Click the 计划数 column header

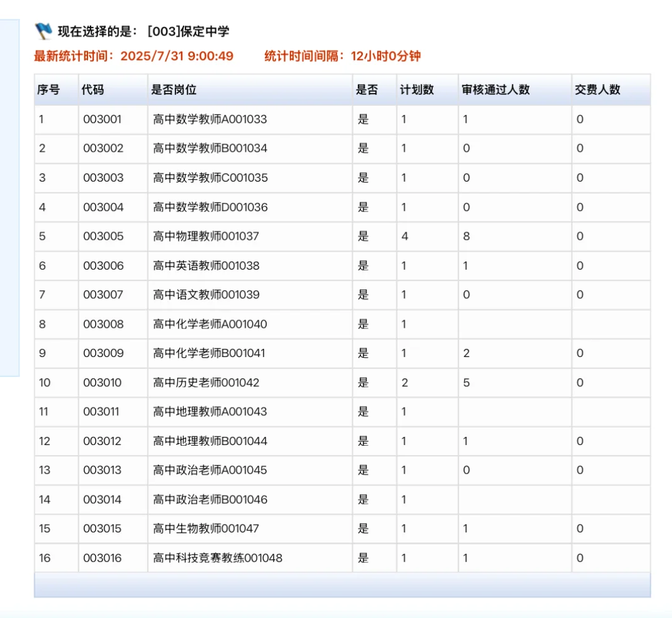pyautogui.click(x=427, y=89)
